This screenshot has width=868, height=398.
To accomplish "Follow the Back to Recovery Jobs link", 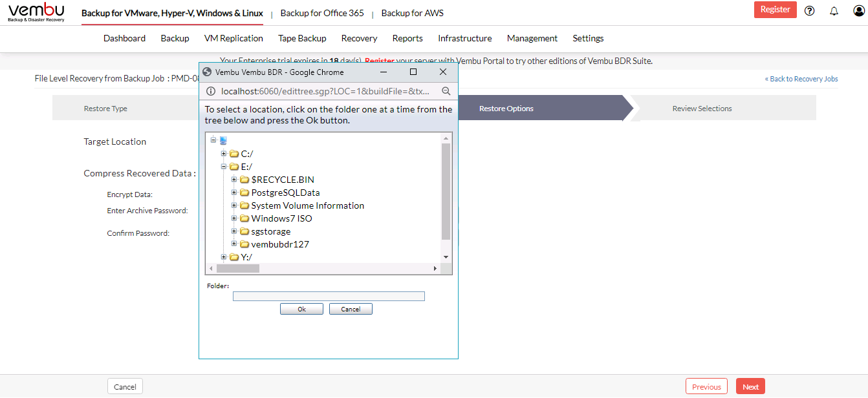I will (x=801, y=79).
